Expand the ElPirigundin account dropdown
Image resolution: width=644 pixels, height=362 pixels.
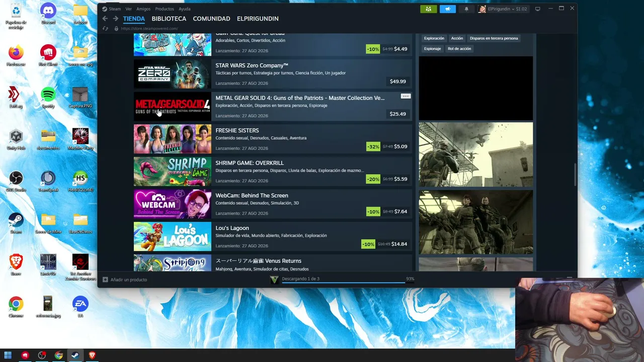coord(503,9)
